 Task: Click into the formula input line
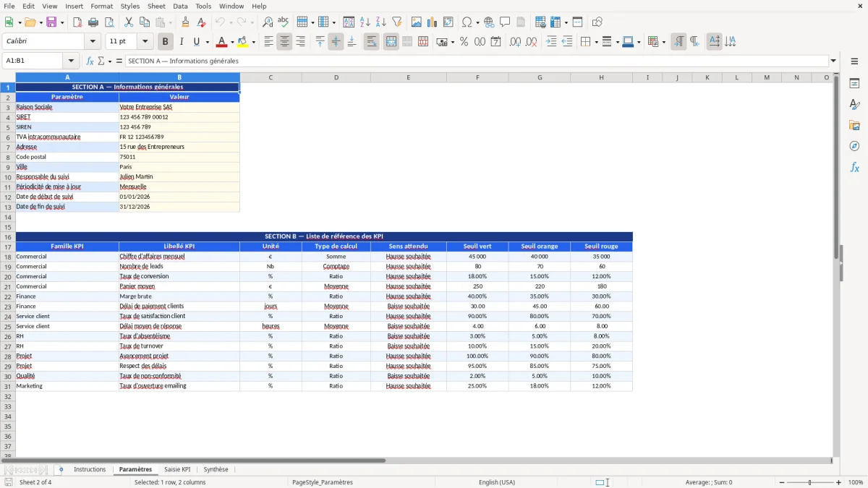pos(477,61)
